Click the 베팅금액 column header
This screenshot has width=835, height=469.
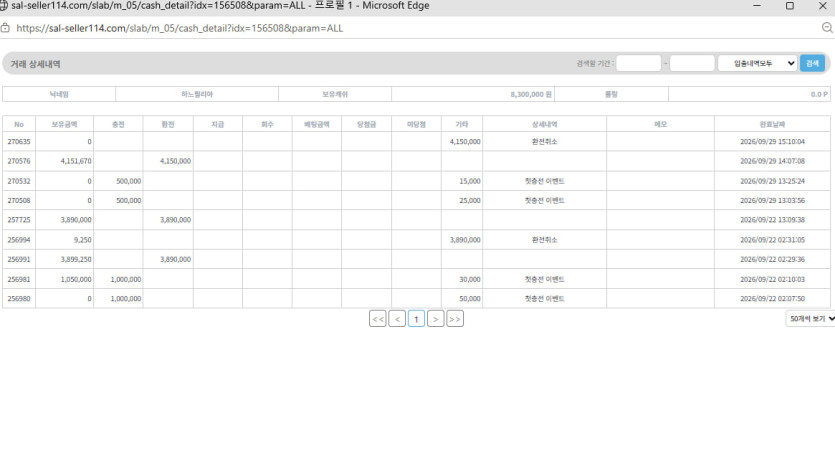[x=316, y=124]
